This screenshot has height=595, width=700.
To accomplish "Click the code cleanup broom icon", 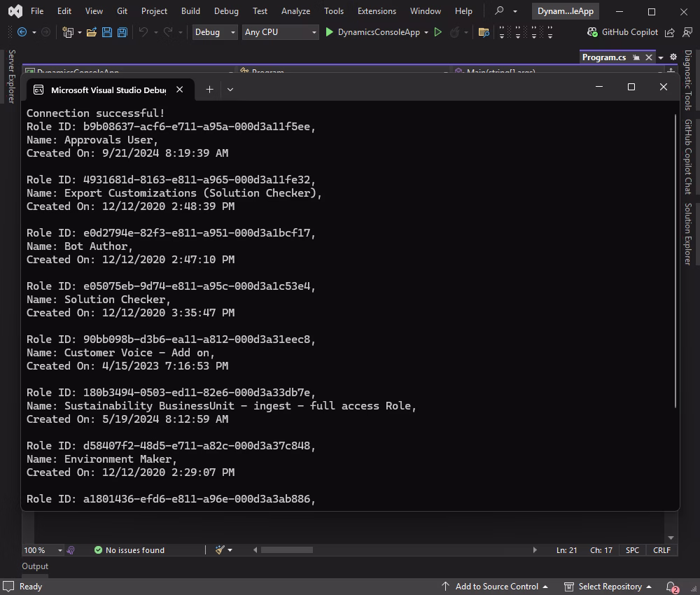I will 220,550.
